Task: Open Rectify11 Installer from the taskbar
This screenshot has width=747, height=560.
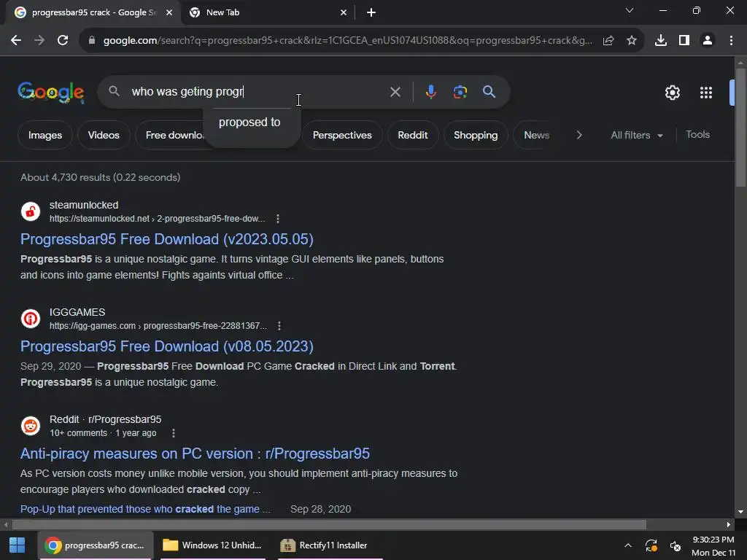Action: (330, 545)
